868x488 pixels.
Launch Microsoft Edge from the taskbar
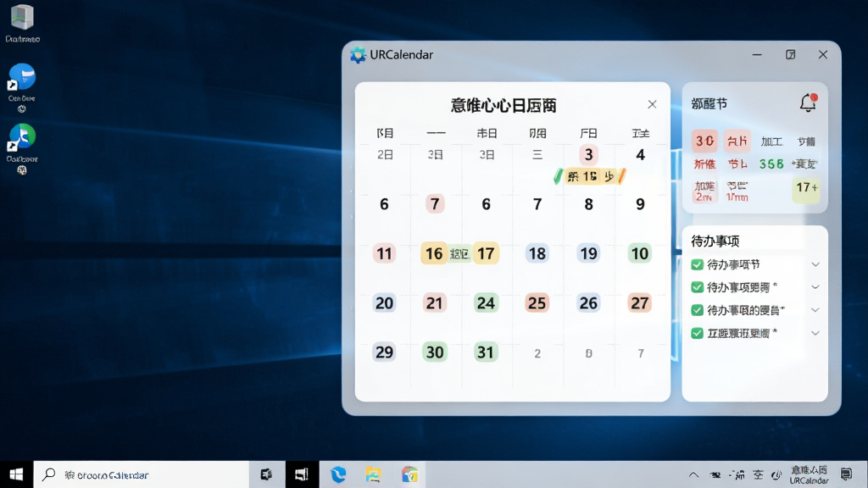click(337, 474)
